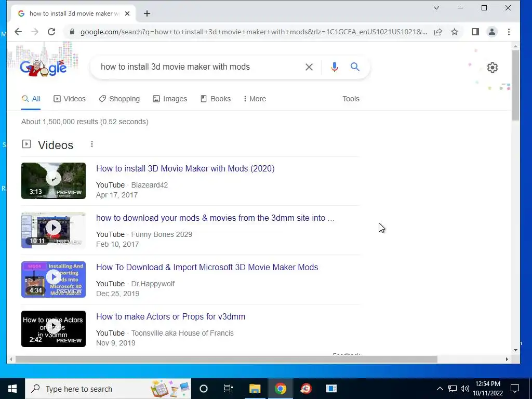The image size is (532, 399).
Task: Open 'How to install 3D Movie Maker with Mods (2020)'
Action: tap(185, 169)
